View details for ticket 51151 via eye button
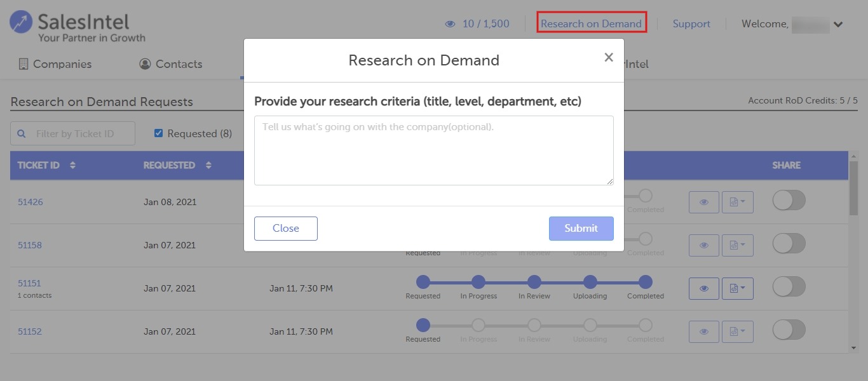The width and height of the screenshot is (868, 381). click(x=704, y=288)
